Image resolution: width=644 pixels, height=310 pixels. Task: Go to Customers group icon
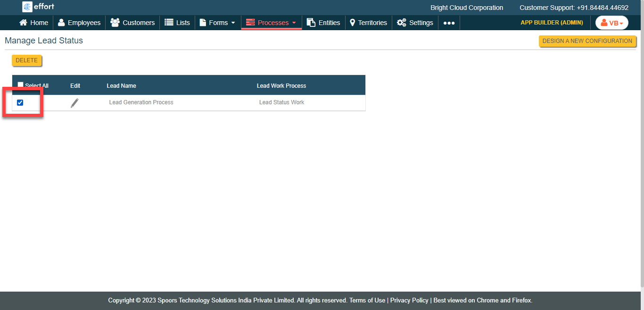(x=115, y=23)
